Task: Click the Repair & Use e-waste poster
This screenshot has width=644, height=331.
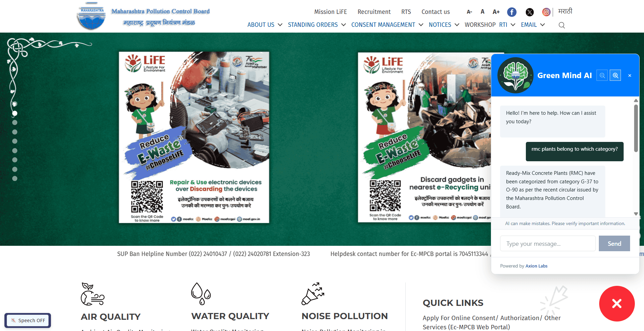Action: (x=194, y=137)
